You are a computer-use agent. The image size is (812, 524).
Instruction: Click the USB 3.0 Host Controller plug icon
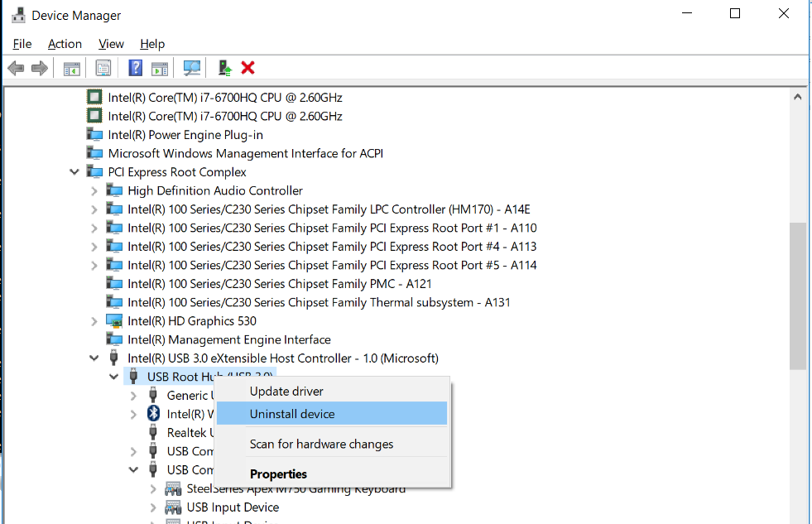[x=114, y=358]
